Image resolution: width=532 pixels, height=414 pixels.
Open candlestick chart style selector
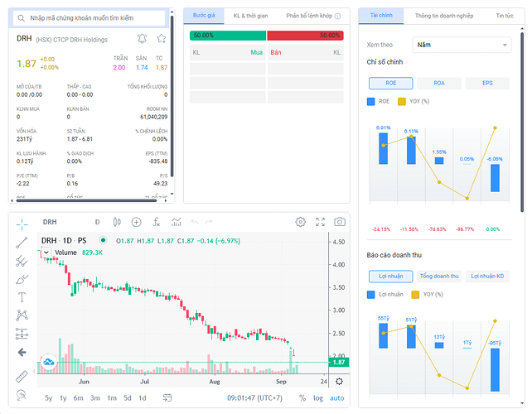(x=117, y=222)
